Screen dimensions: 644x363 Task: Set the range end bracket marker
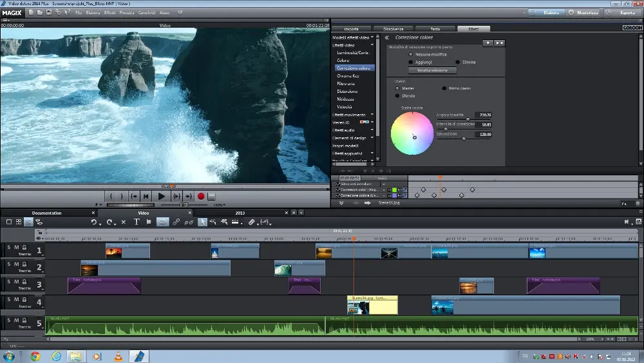[x=122, y=197]
